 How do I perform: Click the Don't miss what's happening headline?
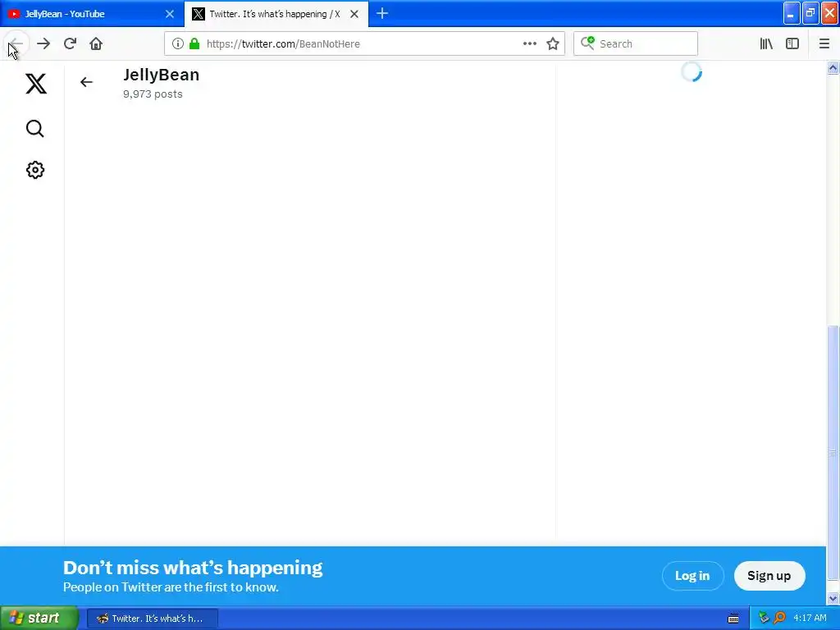pyautogui.click(x=193, y=568)
